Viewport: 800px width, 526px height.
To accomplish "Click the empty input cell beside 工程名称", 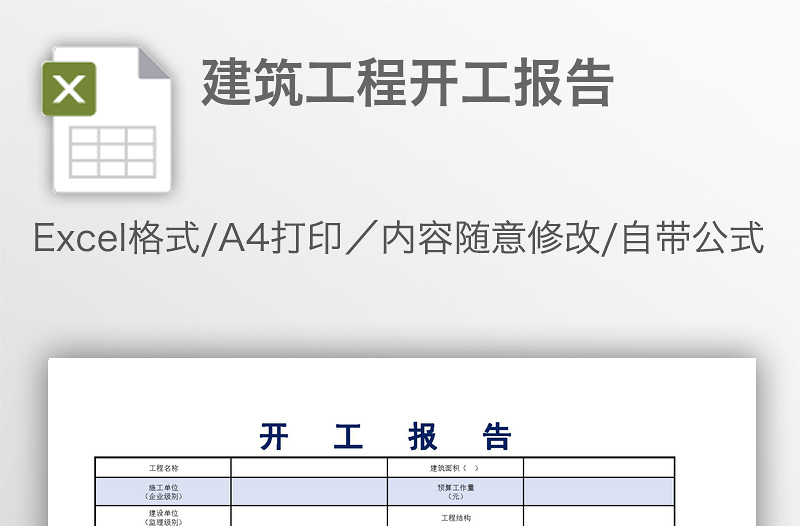I will 308,467.
